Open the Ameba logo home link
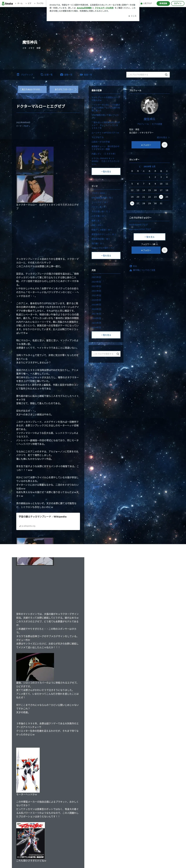The image size is (186, 868). (x=7, y=3)
